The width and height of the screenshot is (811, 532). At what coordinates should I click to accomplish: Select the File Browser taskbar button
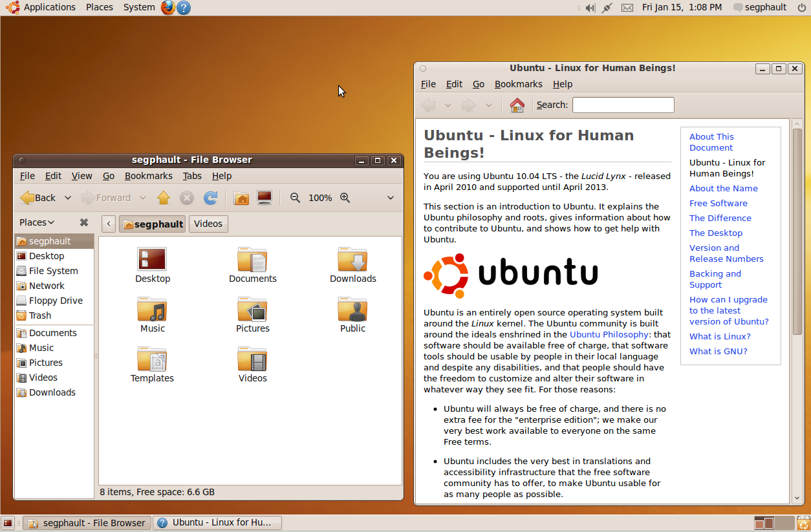[x=87, y=523]
